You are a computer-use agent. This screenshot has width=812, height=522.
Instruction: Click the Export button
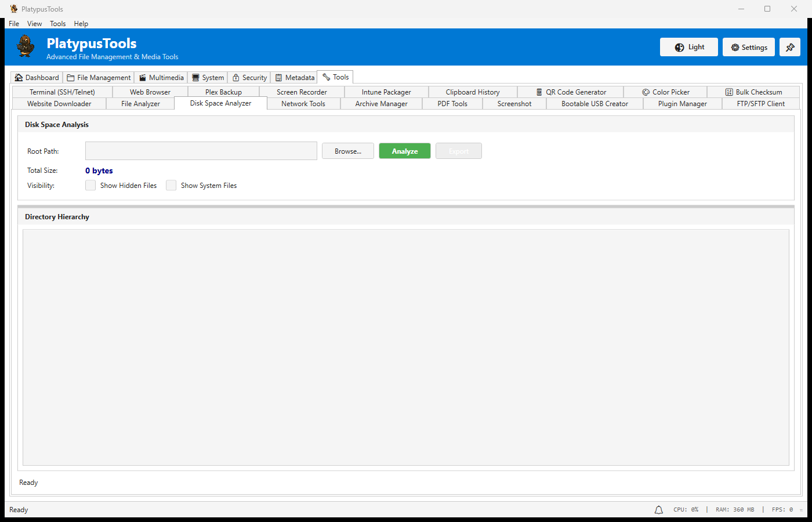coord(458,151)
